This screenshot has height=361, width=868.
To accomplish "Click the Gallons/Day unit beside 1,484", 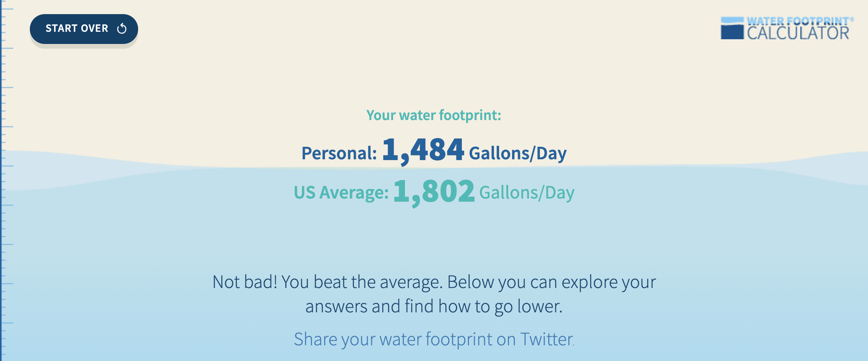I will point(518,153).
